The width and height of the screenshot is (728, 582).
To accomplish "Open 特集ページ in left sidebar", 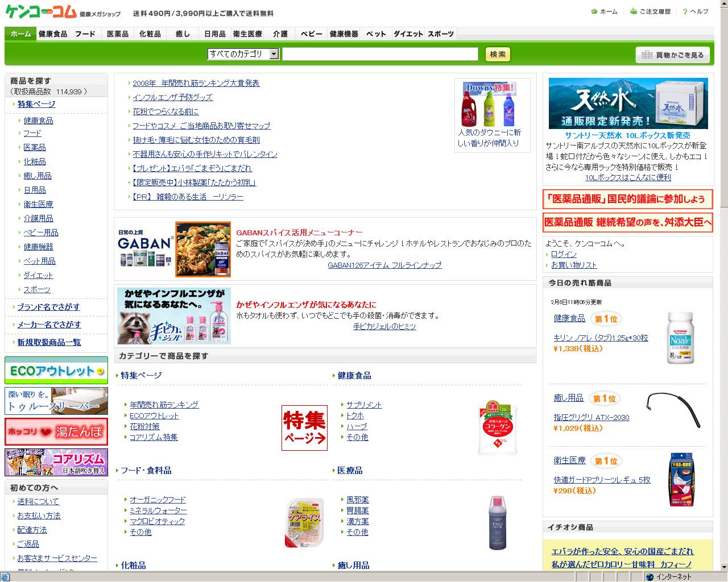I will (36, 104).
